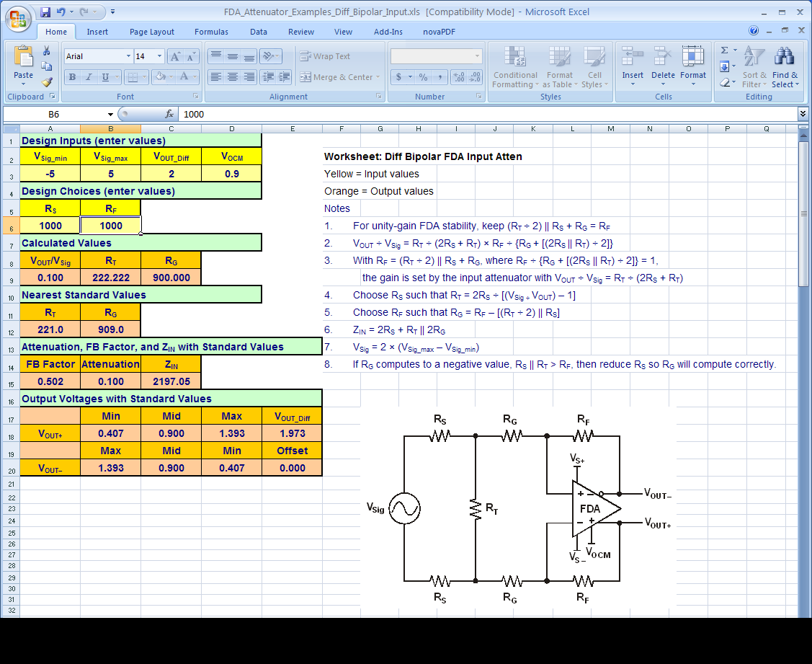Toggle center text alignment
Screen dimensions: 812x664
[x=232, y=77]
